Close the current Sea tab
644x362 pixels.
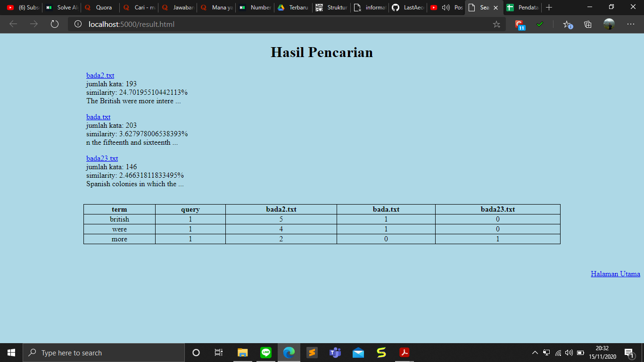pos(495,8)
